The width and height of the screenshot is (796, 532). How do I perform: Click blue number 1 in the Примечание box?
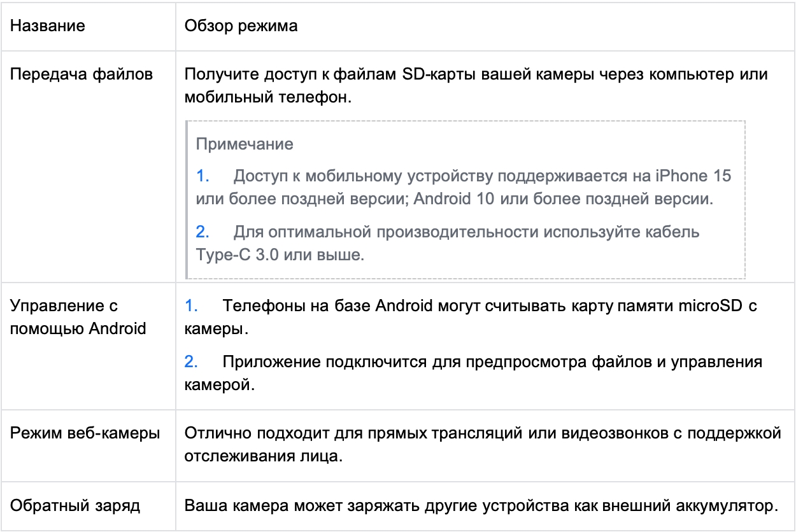(202, 176)
